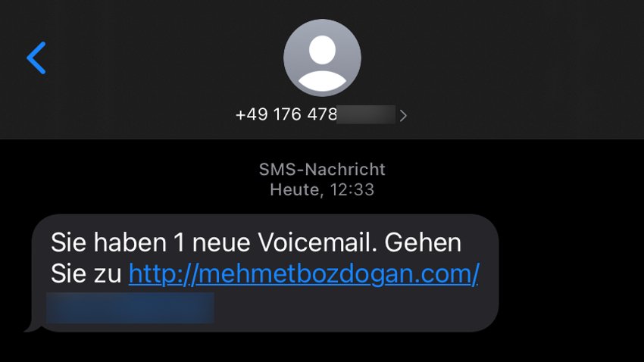Tap the text "Sie haben 1 neue"
The width and height of the screenshot is (644, 362).
click(x=150, y=242)
